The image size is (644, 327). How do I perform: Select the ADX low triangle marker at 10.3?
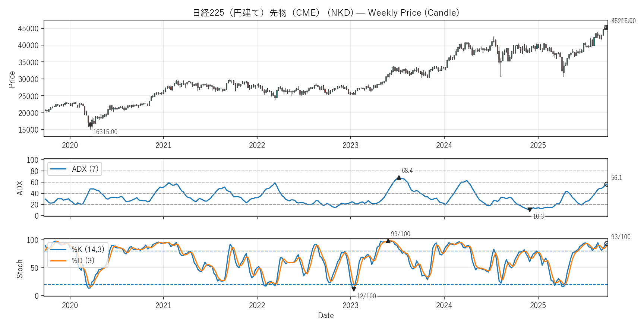pos(530,210)
